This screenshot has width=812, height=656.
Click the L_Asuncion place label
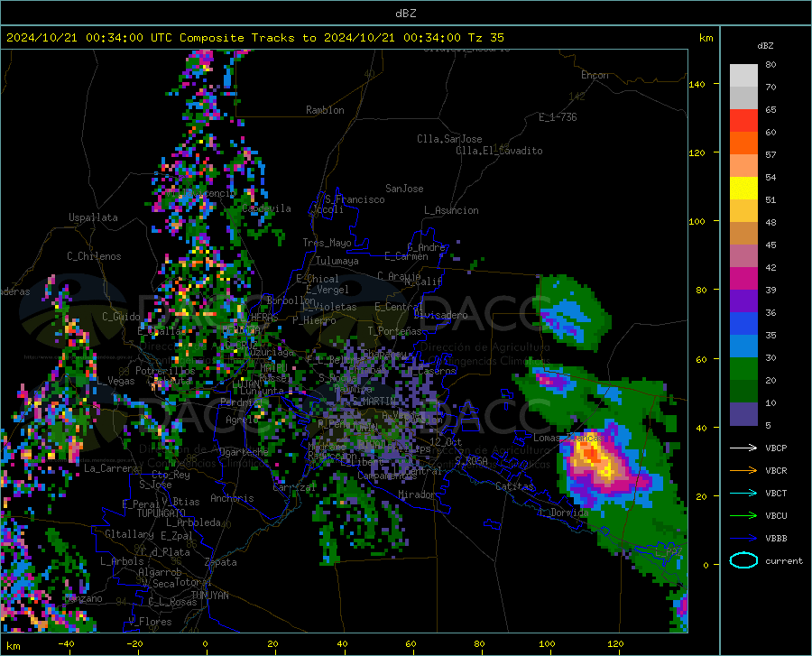pos(451,210)
